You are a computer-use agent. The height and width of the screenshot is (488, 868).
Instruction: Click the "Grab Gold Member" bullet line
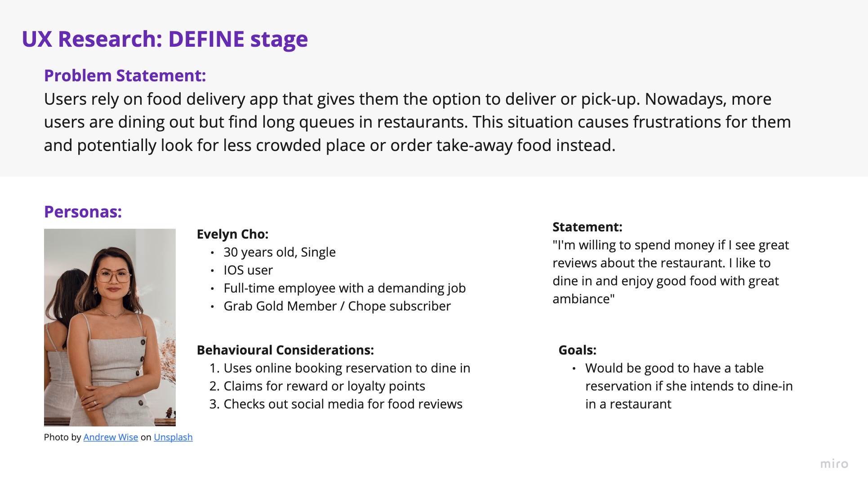tap(337, 306)
